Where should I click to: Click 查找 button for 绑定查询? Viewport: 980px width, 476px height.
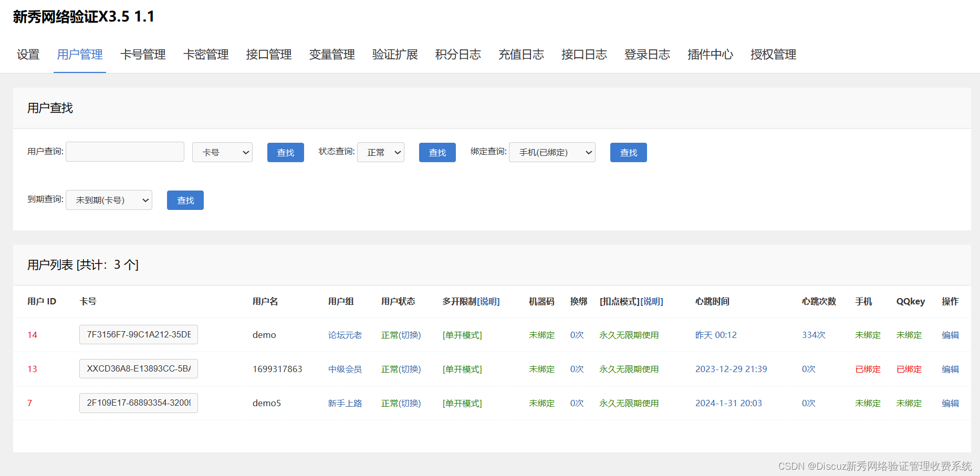tap(629, 152)
